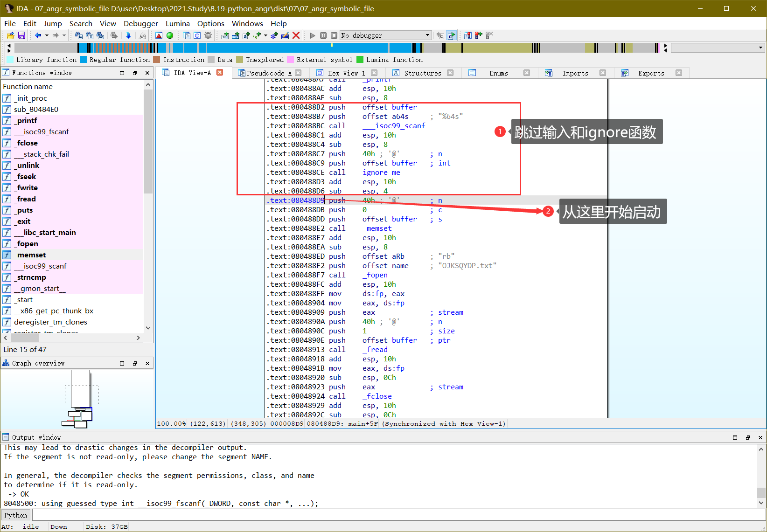Select _init_proc in the function list

pos(72,98)
